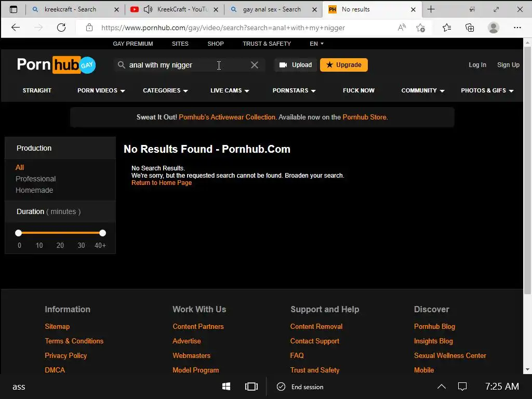Expand the EN language dropdown
The height and width of the screenshot is (399, 532).
[x=316, y=44]
